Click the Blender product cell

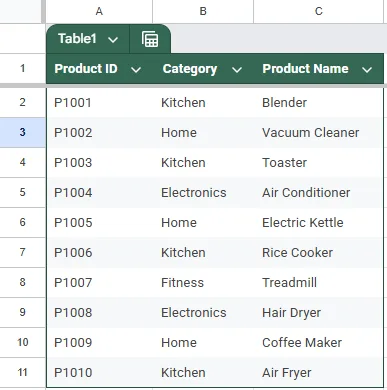(319, 102)
